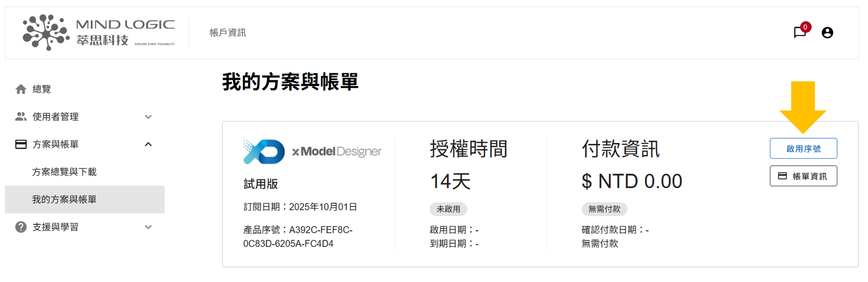Image resolution: width=868 pixels, height=282 pixels.
Task: Click the xModel Designer product logo
Action: 312,151
